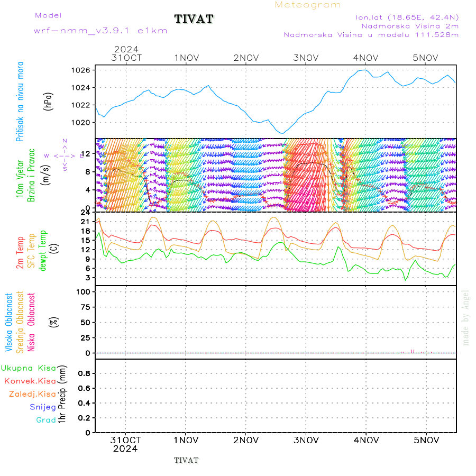The width and height of the screenshot is (476, 476).
Task: Click 1NOV on the bottom date axis
Action: pyautogui.click(x=186, y=441)
